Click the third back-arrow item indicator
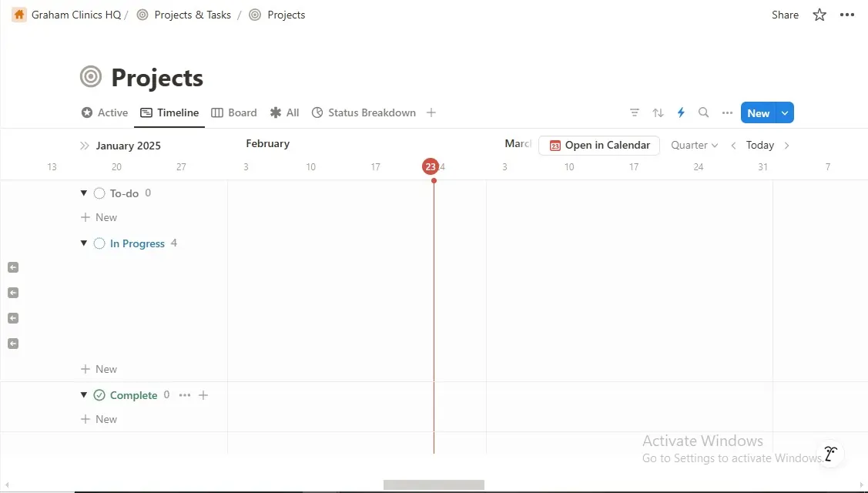 click(x=13, y=318)
